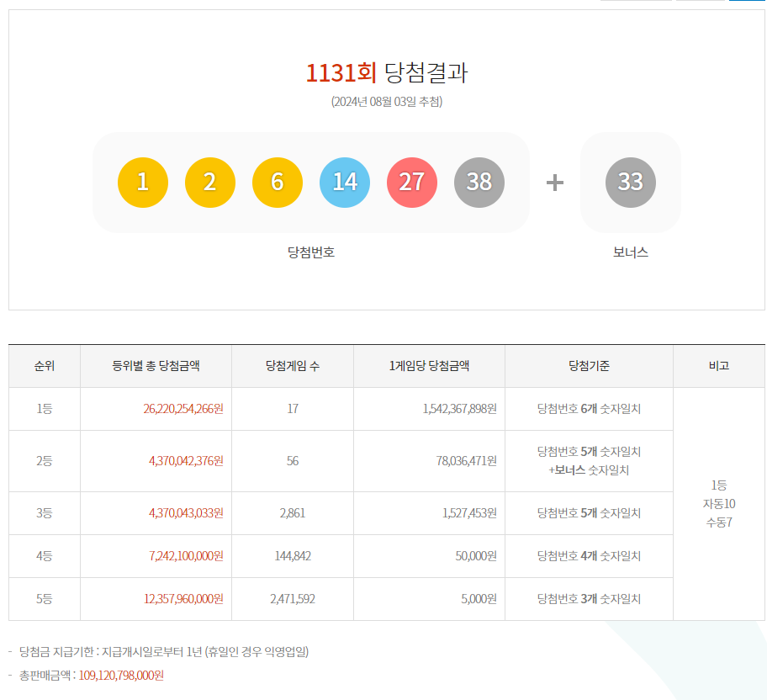Click total prize 4,370,043,033원
Image resolution: width=767 pixels, height=700 pixels.
point(187,513)
